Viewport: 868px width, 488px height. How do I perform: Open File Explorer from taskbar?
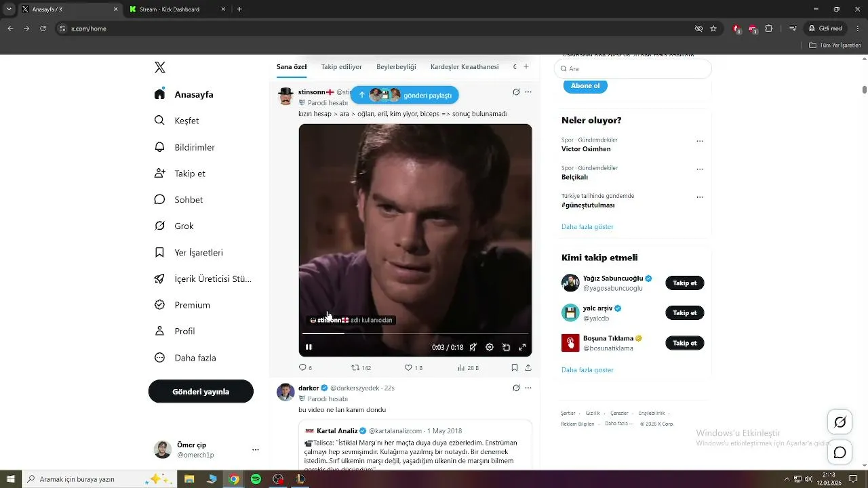coord(190,479)
